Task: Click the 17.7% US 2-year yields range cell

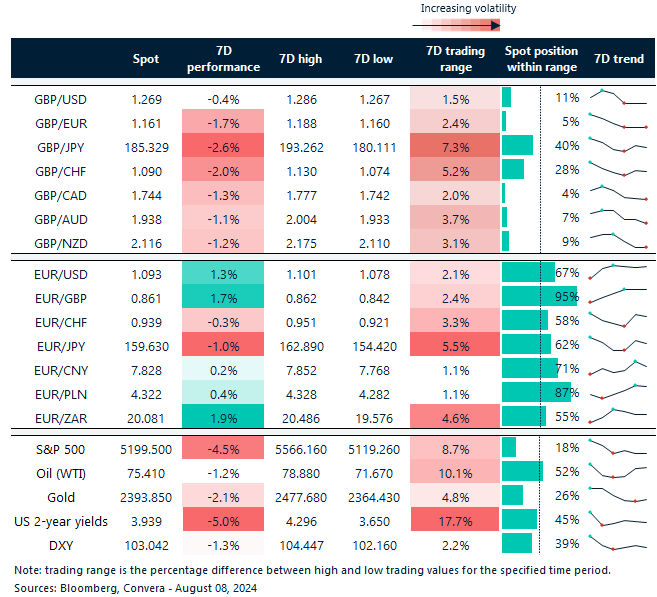Action: [x=455, y=519]
